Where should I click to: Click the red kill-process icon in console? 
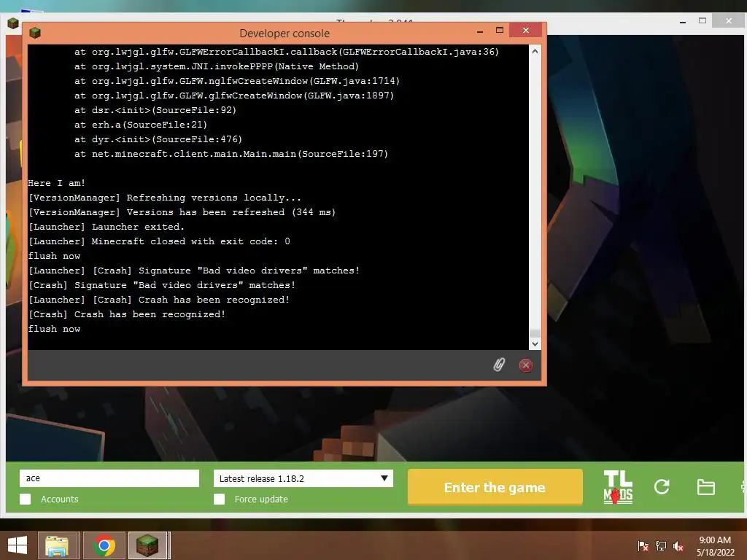[x=525, y=365]
